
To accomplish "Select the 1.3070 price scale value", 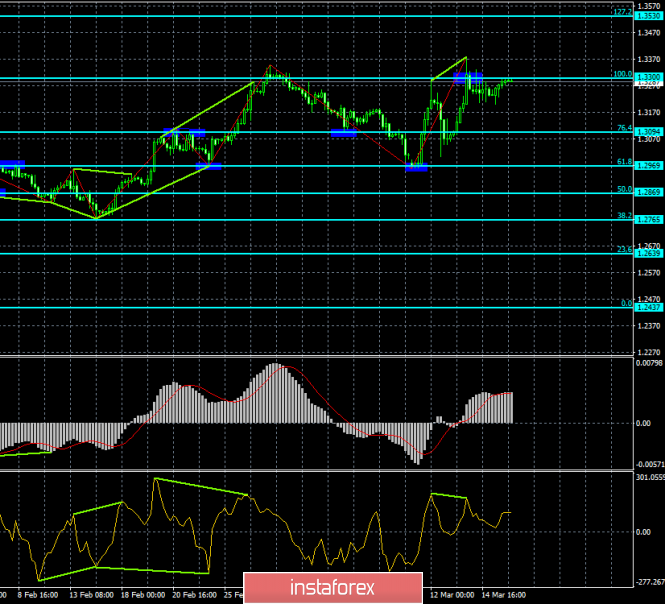I will pos(649,139).
